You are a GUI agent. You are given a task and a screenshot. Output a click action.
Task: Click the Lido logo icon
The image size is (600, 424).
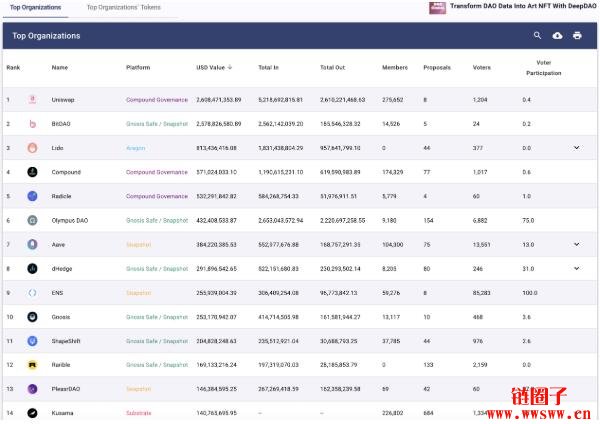click(x=33, y=148)
